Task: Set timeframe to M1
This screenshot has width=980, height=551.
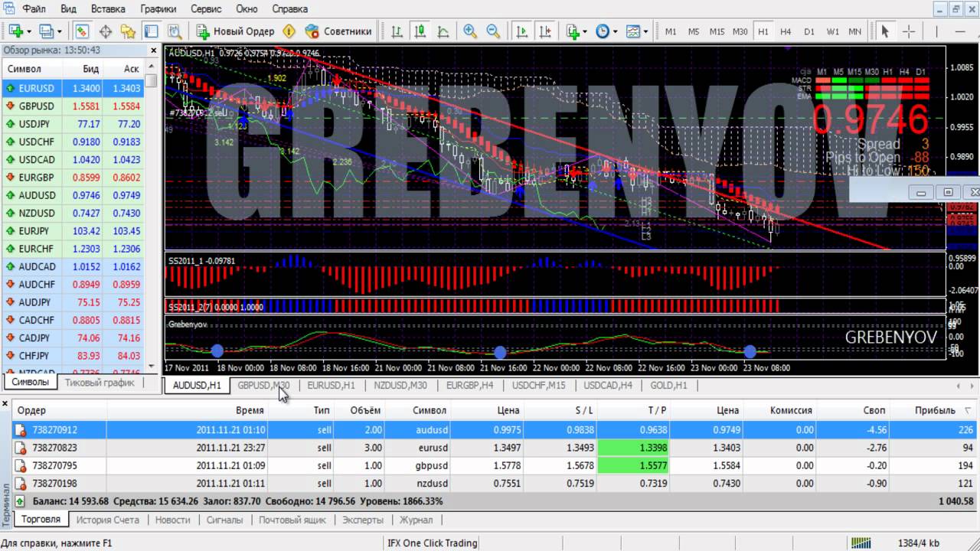Action: pos(671,31)
